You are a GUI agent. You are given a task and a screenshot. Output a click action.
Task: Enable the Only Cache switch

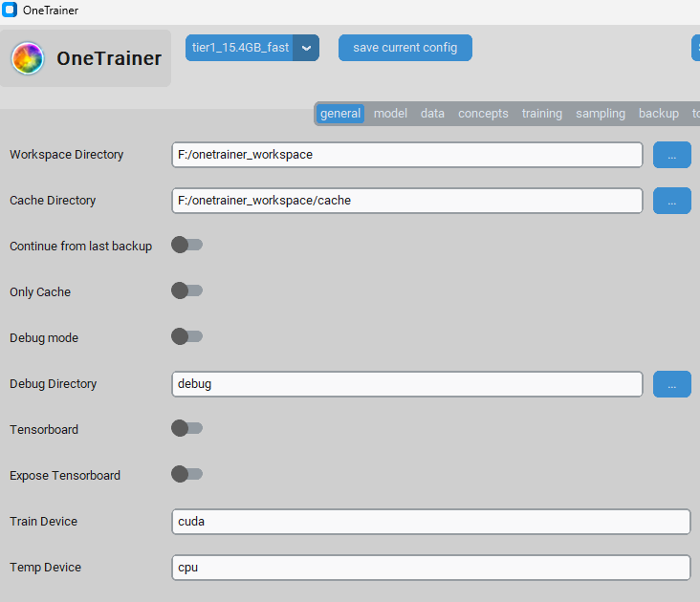point(187,290)
